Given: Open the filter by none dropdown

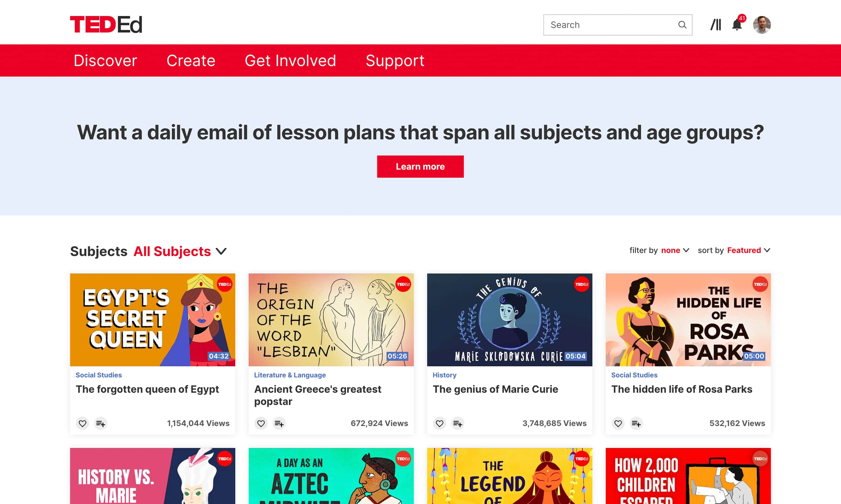Looking at the screenshot, I should coord(675,250).
